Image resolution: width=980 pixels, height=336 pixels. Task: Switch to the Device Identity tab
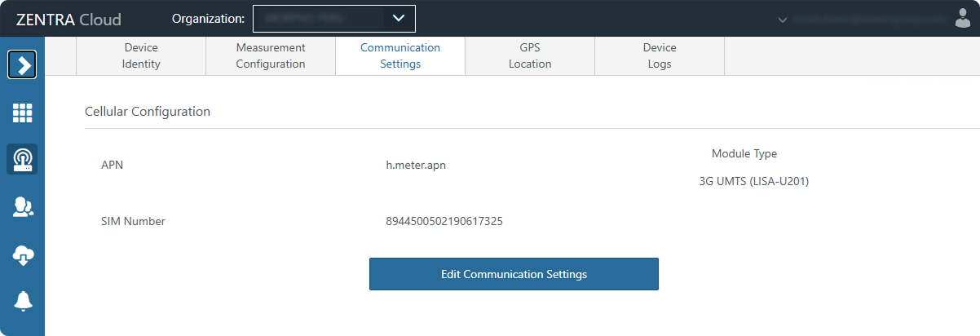tap(141, 56)
